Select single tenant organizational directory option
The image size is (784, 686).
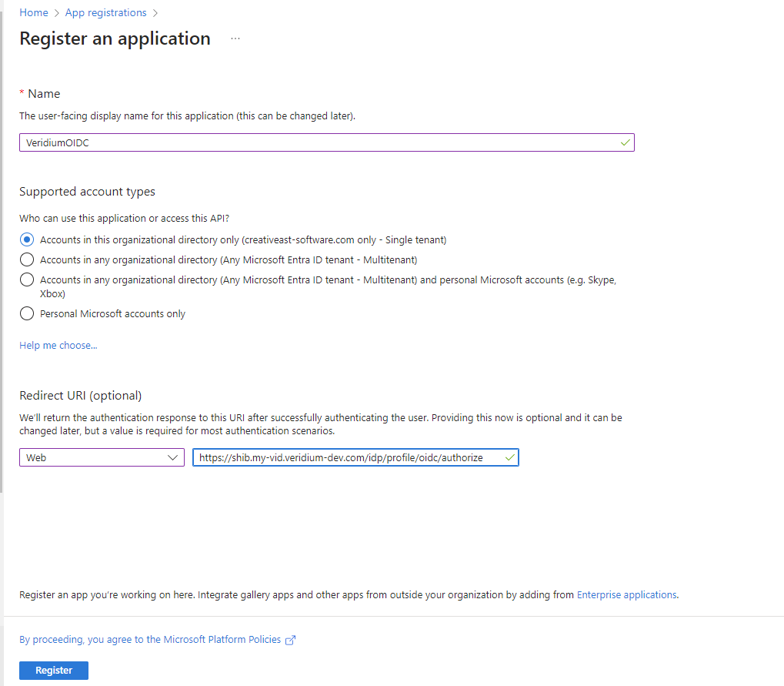[x=27, y=239]
